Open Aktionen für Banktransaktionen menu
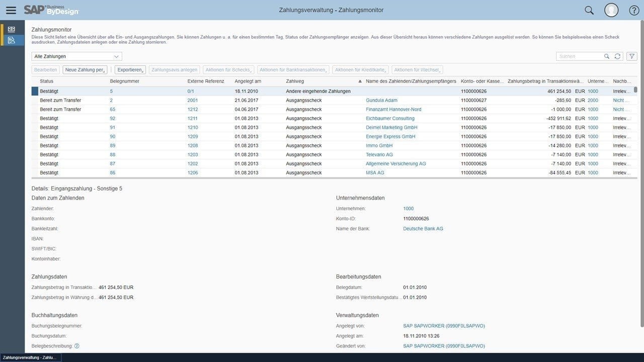The image size is (644, 362). pos(293,70)
